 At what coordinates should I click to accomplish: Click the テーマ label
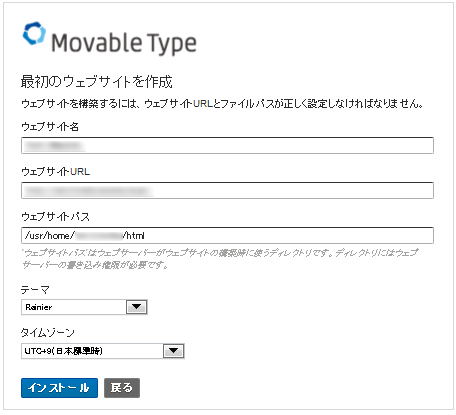35,290
